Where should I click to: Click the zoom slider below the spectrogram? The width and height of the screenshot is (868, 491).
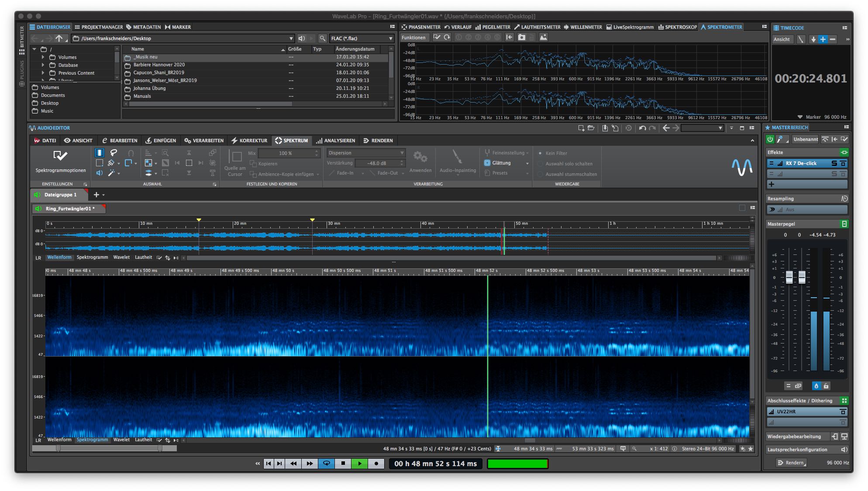pos(104,448)
